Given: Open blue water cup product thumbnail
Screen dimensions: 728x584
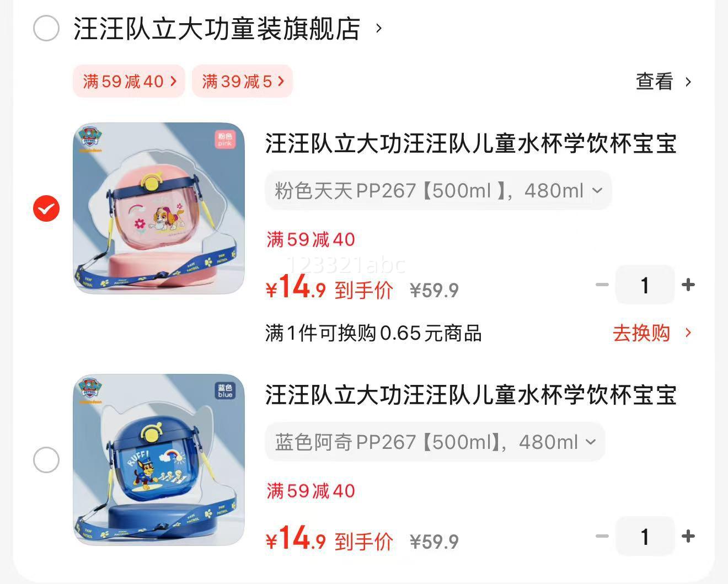Looking at the screenshot, I should [x=159, y=460].
